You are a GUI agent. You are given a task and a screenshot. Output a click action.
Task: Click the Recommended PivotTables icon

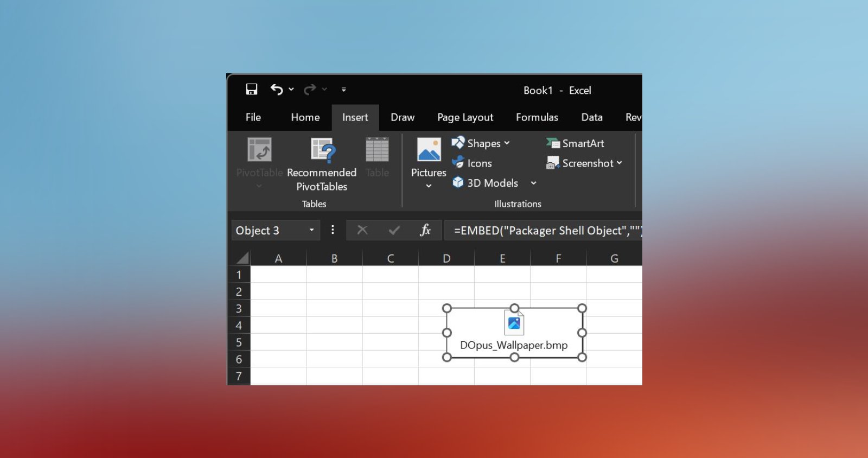click(323, 150)
